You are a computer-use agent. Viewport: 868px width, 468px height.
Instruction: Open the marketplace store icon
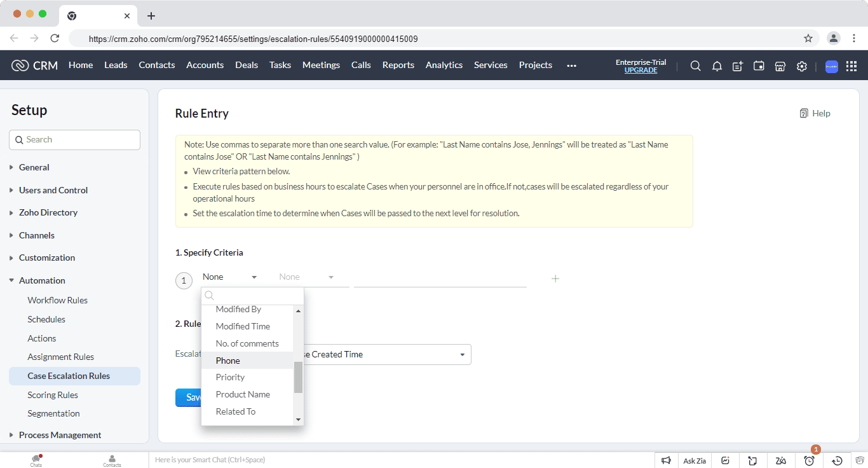coord(780,65)
